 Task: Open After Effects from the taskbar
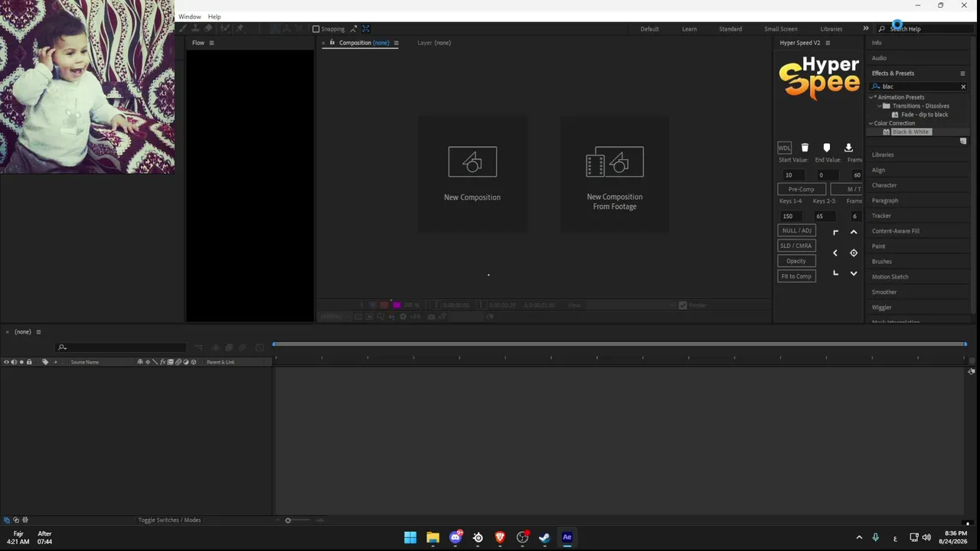click(567, 537)
